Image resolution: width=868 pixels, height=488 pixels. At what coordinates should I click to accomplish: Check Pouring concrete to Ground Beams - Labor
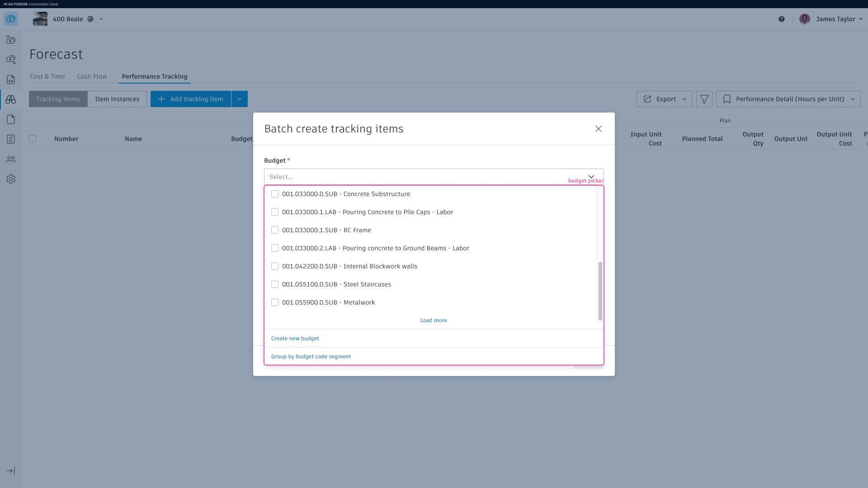click(275, 248)
